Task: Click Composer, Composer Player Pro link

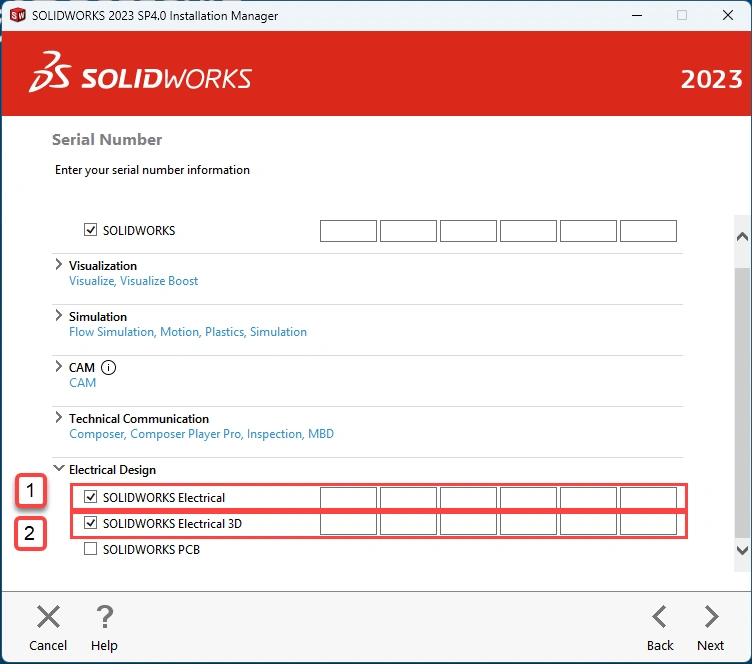Action: [x=201, y=434]
